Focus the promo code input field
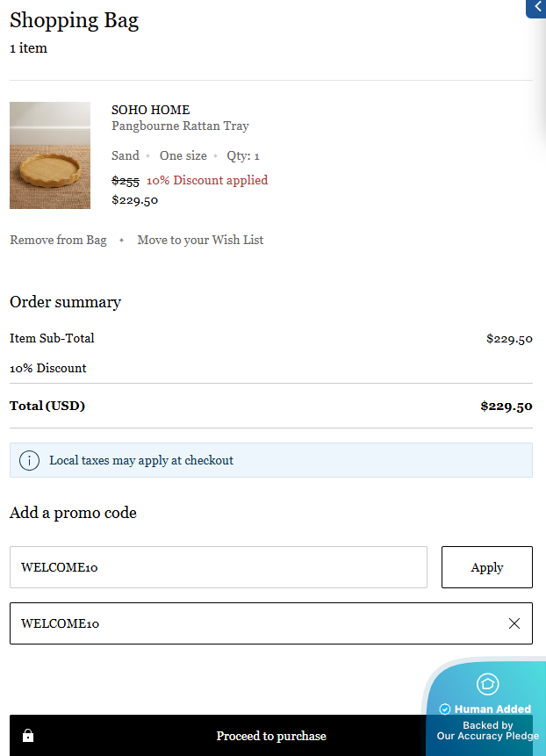The image size is (546, 756). click(x=218, y=567)
